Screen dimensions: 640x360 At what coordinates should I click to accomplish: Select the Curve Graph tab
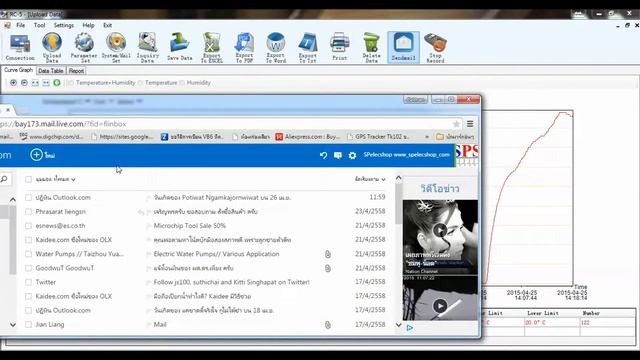tap(18, 70)
